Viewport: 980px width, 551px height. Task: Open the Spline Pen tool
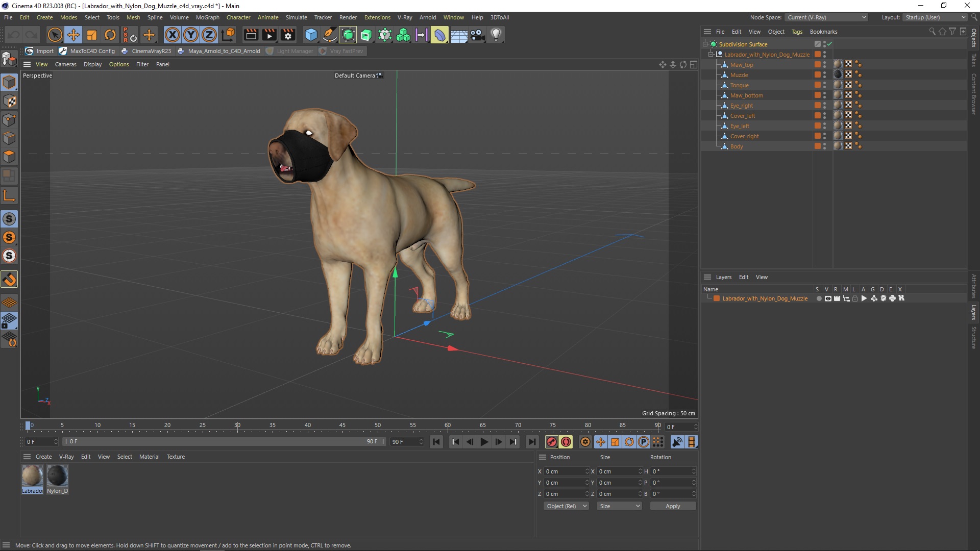330,35
